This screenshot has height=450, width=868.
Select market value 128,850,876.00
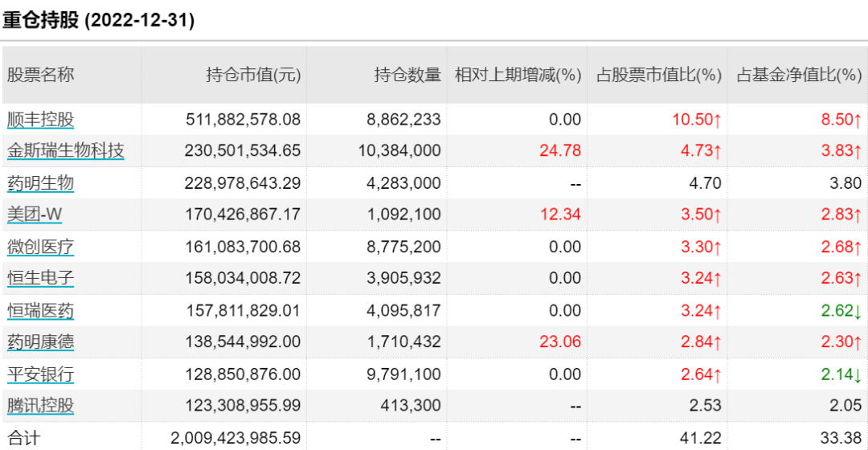click(243, 374)
